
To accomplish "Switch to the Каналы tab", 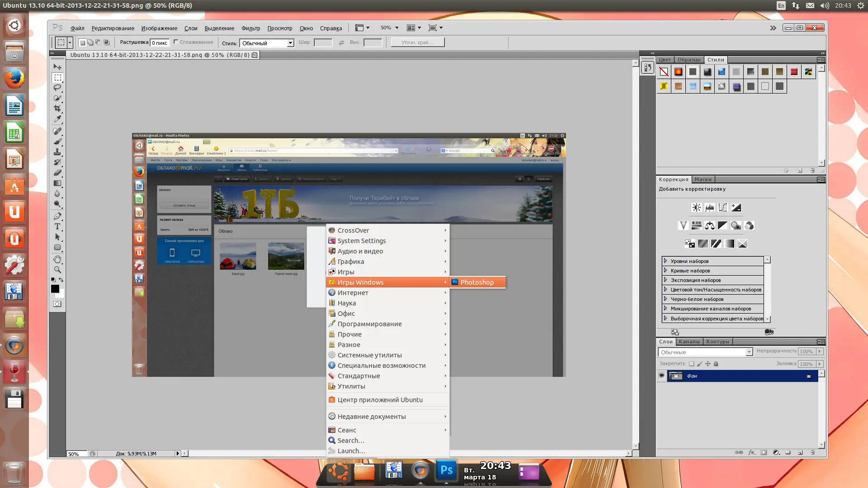I will click(x=689, y=342).
